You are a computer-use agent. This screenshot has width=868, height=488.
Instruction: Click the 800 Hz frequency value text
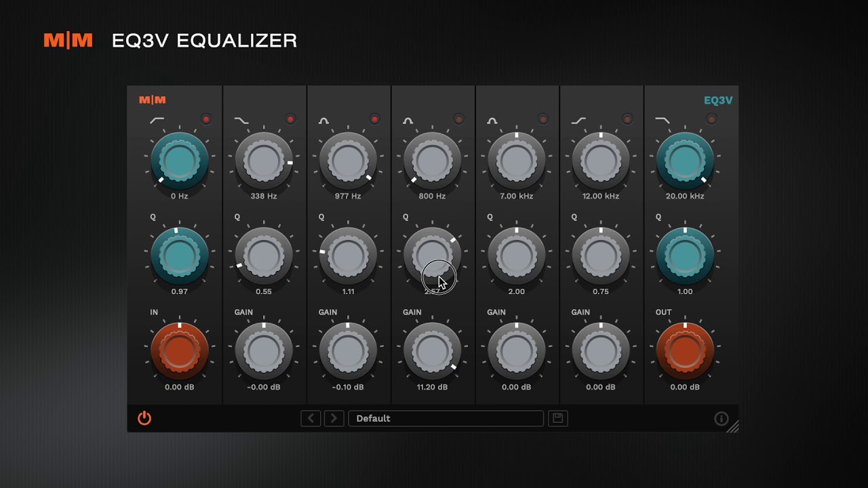pos(432,196)
